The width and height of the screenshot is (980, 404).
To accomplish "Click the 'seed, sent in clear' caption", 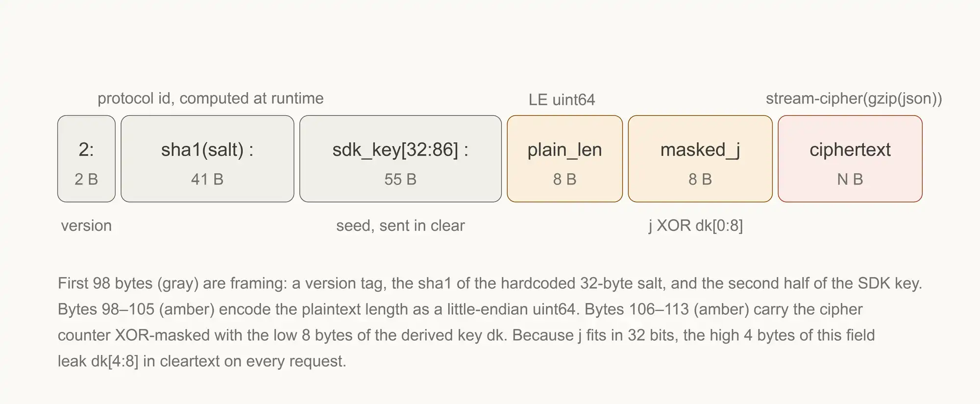I will click(x=400, y=226).
